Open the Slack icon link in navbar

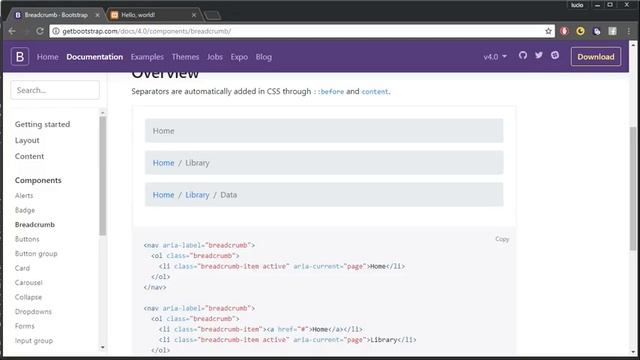click(555, 55)
